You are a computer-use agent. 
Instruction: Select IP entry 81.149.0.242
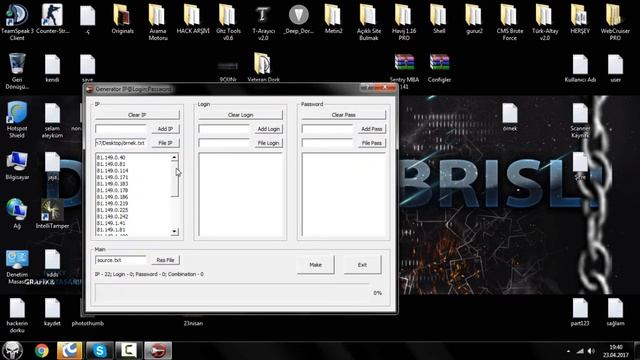point(113,217)
